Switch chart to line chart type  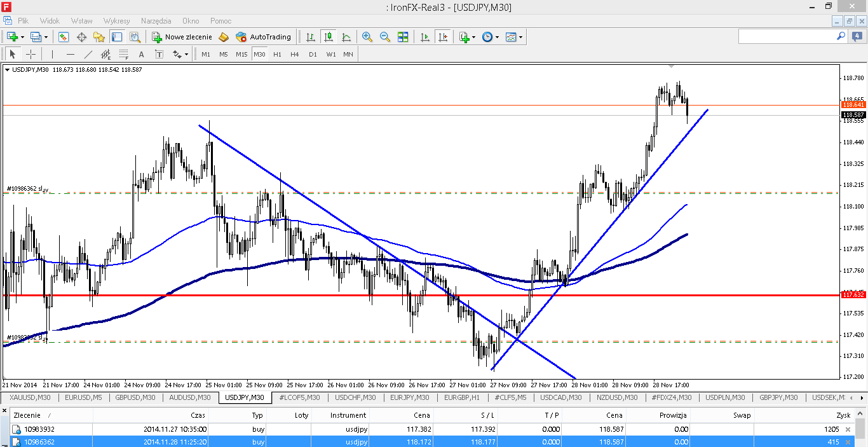(x=346, y=37)
